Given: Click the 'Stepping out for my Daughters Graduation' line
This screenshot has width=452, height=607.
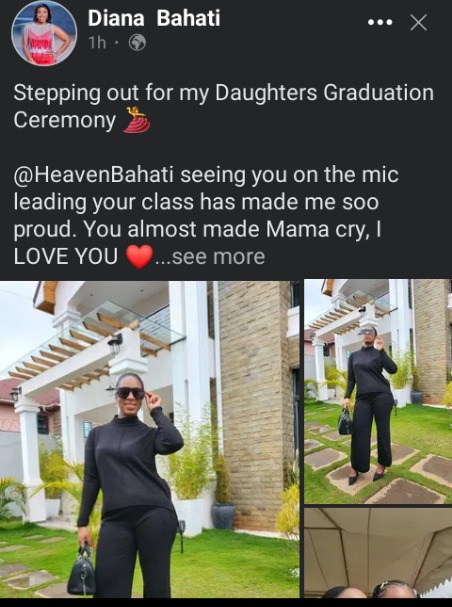Looking at the screenshot, I should coord(224,93).
